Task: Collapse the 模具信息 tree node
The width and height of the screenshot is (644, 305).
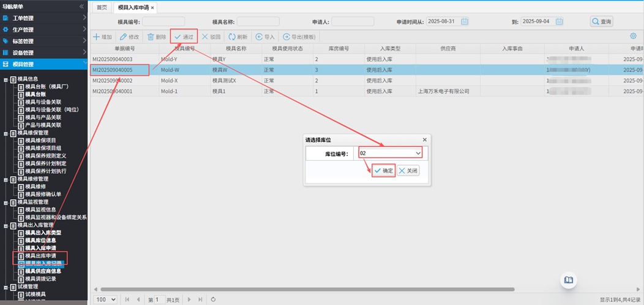Action: pos(6,79)
